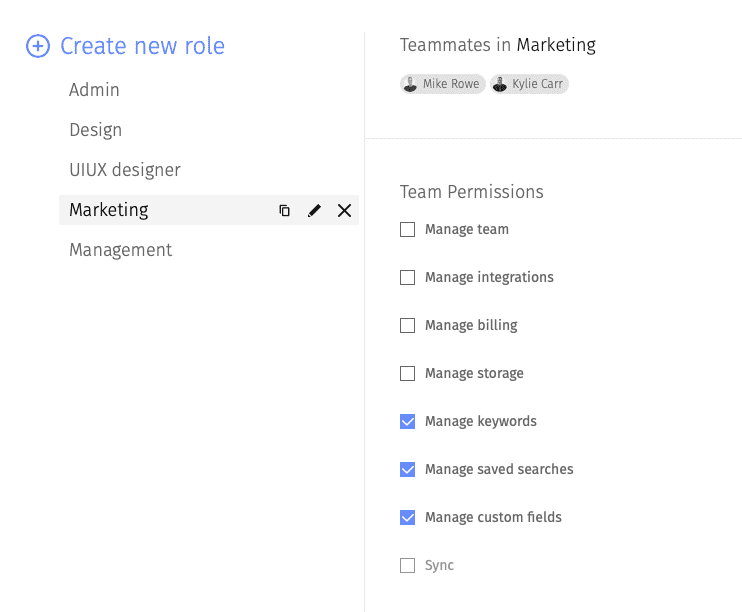Click the plus icon beside Create new role
Image resolution: width=742 pixels, height=612 pixels.
pos(38,46)
